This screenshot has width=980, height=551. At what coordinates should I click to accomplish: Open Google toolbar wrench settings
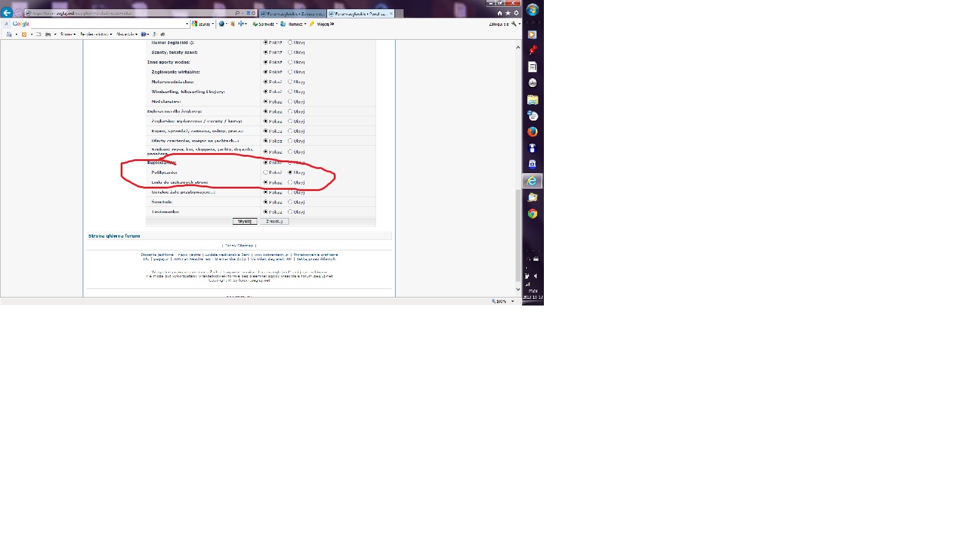point(514,24)
